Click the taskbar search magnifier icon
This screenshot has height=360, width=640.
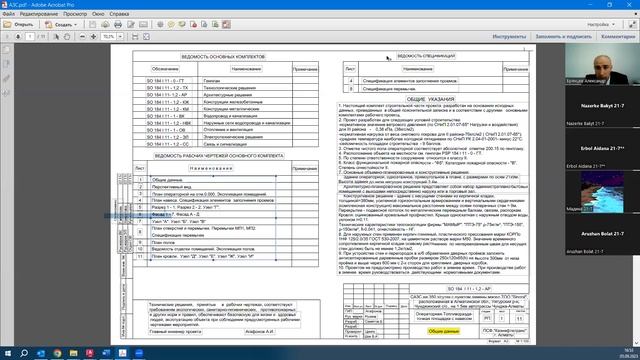point(24,353)
